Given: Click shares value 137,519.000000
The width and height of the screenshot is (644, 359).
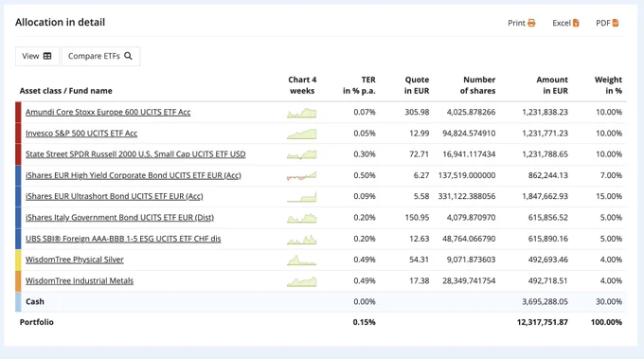Looking at the screenshot, I should [x=467, y=175].
